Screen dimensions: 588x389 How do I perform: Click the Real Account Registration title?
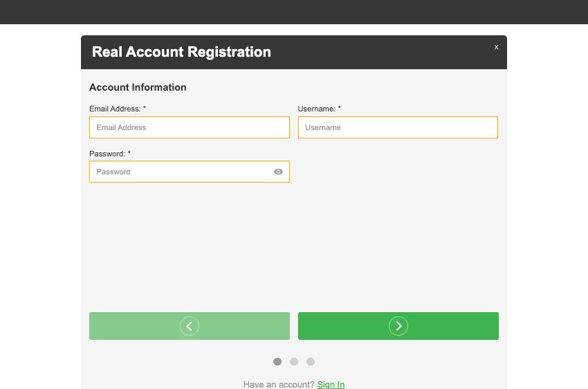(x=181, y=52)
